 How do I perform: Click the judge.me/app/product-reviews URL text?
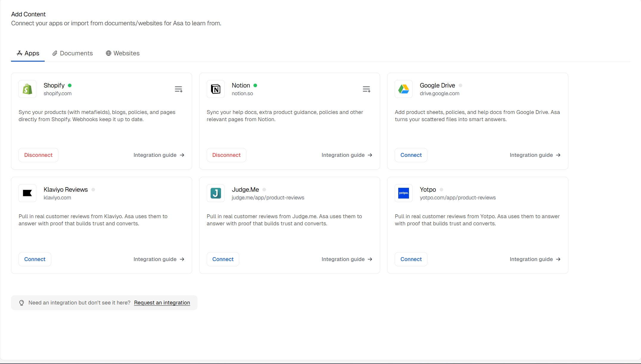pyautogui.click(x=268, y=198)
